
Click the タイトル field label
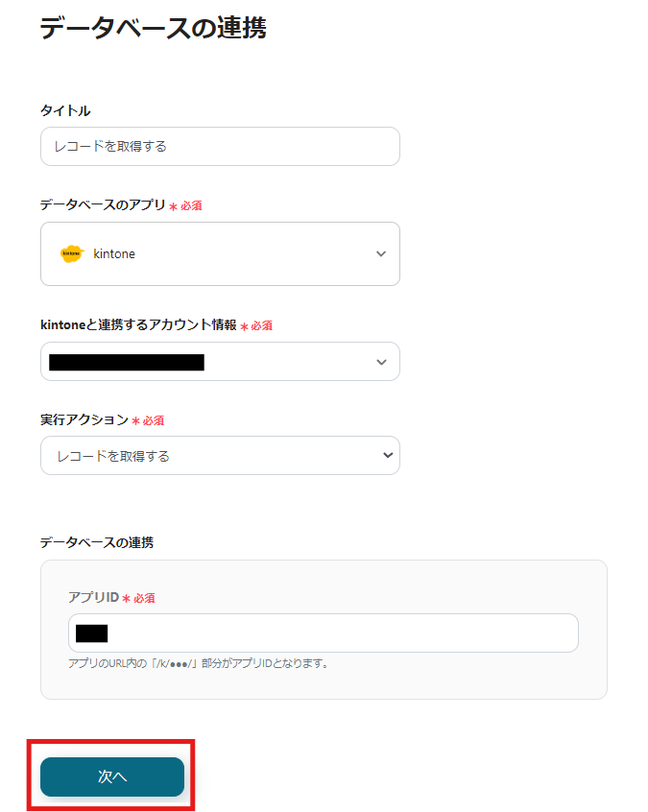61,110
